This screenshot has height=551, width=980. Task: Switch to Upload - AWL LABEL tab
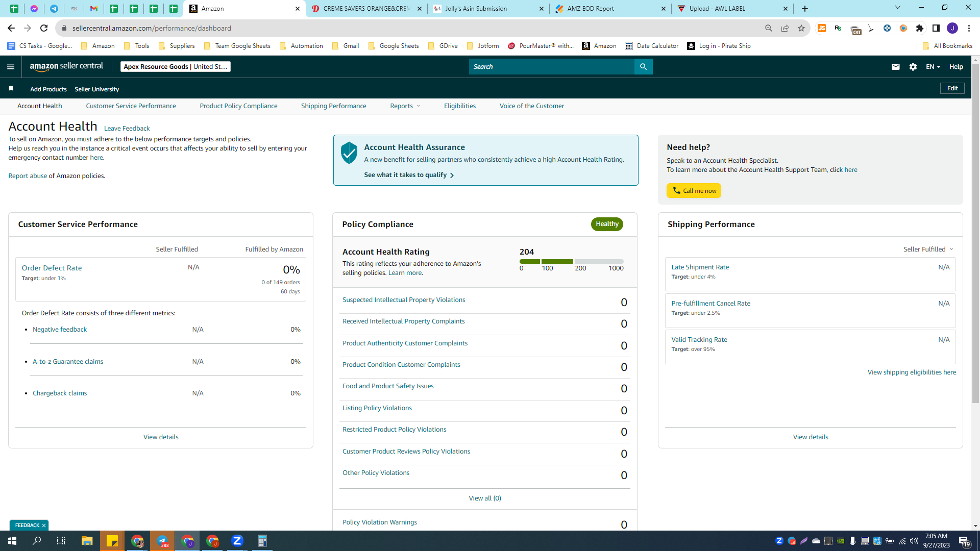click(732, 9)
